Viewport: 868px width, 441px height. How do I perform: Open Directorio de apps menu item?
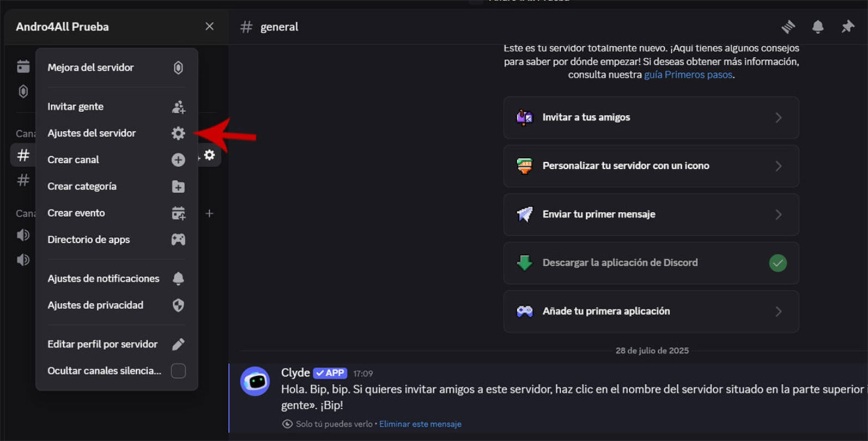[117, 240]
